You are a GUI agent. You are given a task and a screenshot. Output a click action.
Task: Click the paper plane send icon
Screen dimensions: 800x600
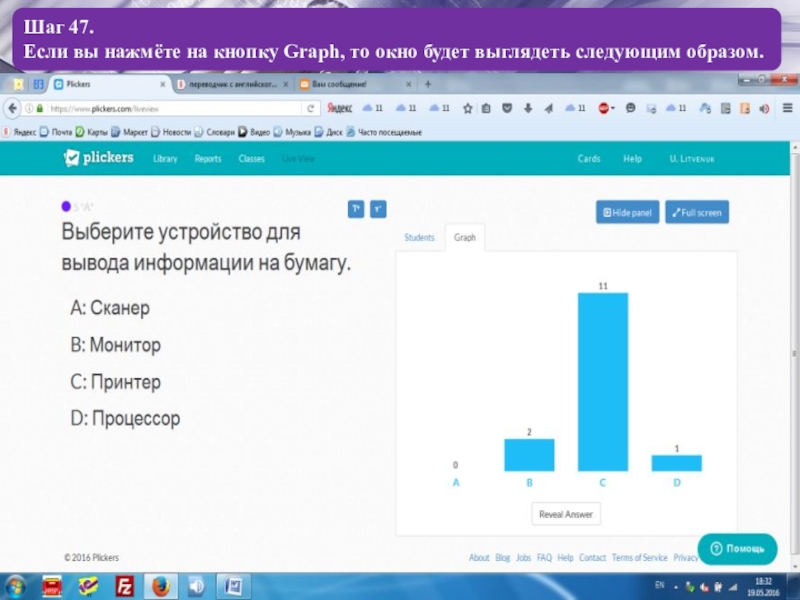coord(549,108)
